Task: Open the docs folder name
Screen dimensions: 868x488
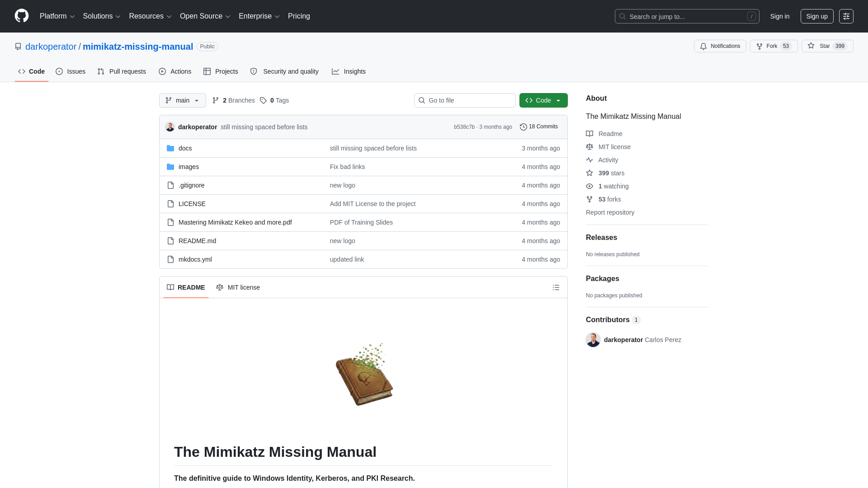Action: (185, 148)
